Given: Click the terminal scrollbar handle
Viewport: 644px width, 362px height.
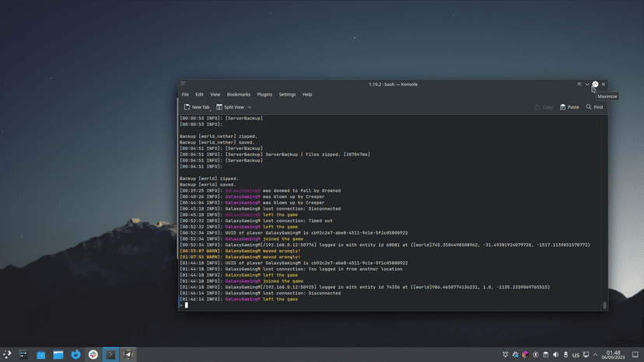Looking at the screenshot, I should point(604,305).
